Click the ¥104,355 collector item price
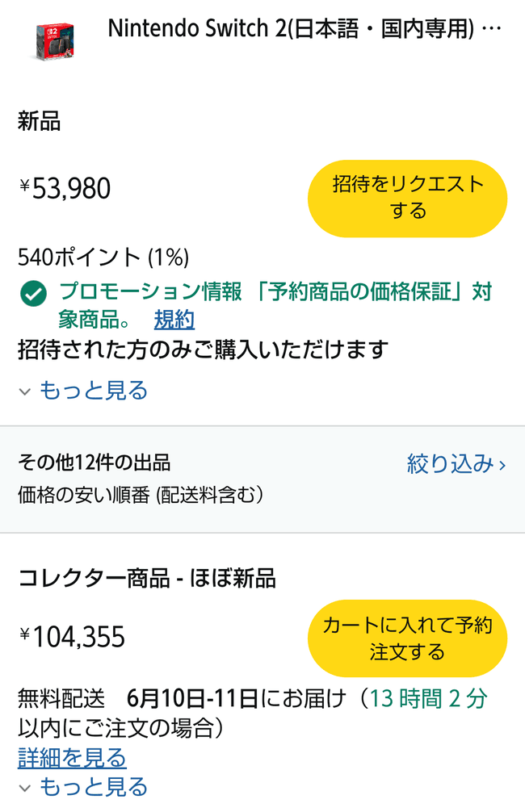The width and height of the screenshot is (525, 812). 71,638
